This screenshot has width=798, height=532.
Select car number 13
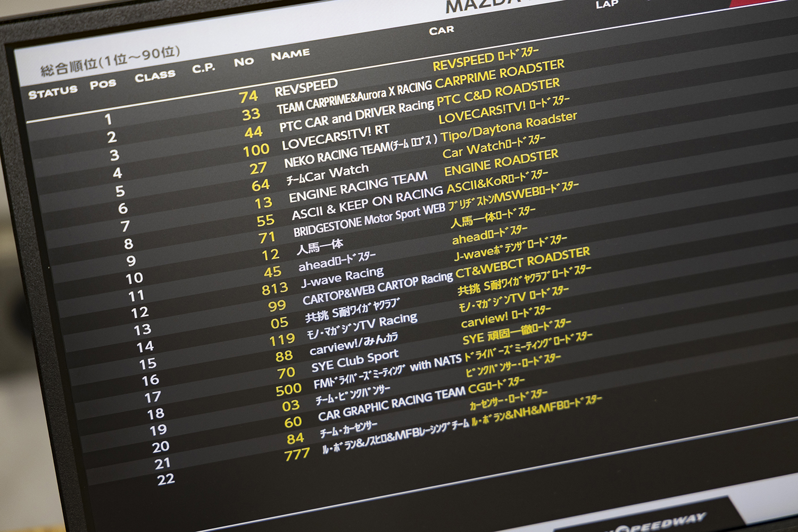(x=263, y=203)
